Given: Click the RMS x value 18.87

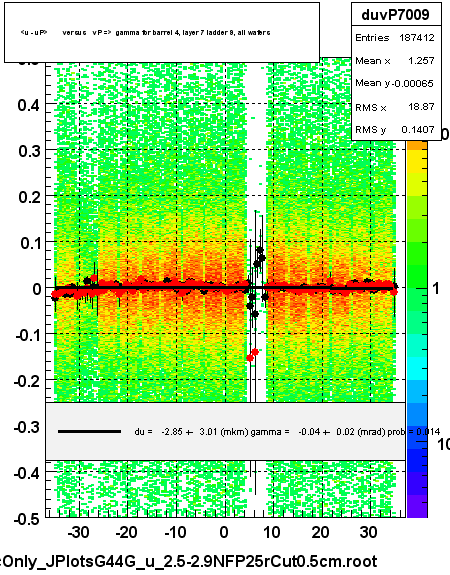Looking at the screenshot, I should (422, 107).
